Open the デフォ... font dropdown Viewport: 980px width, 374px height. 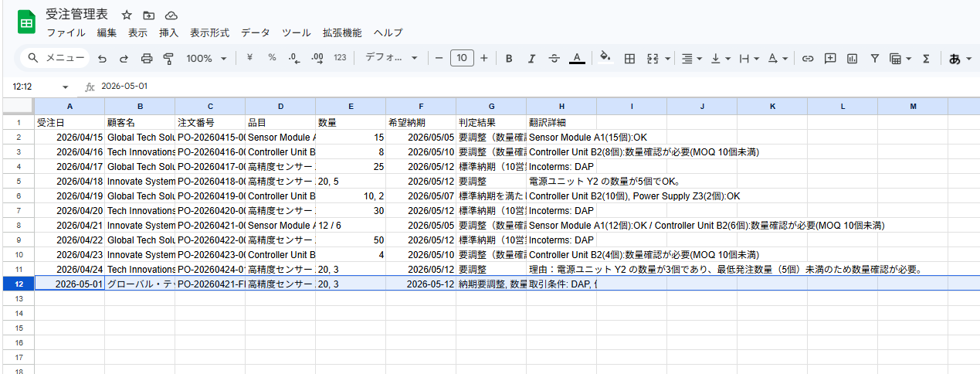[391, 58]
